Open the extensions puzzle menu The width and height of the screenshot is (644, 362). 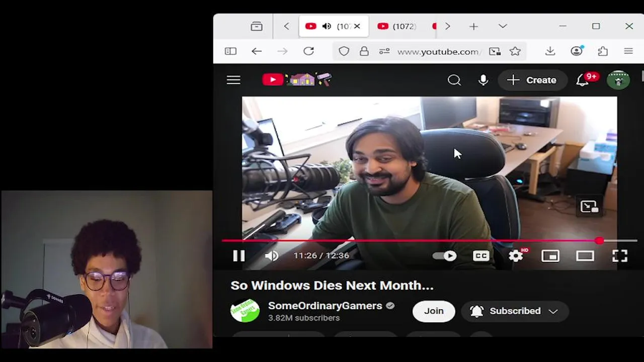(x=603, y=51)
